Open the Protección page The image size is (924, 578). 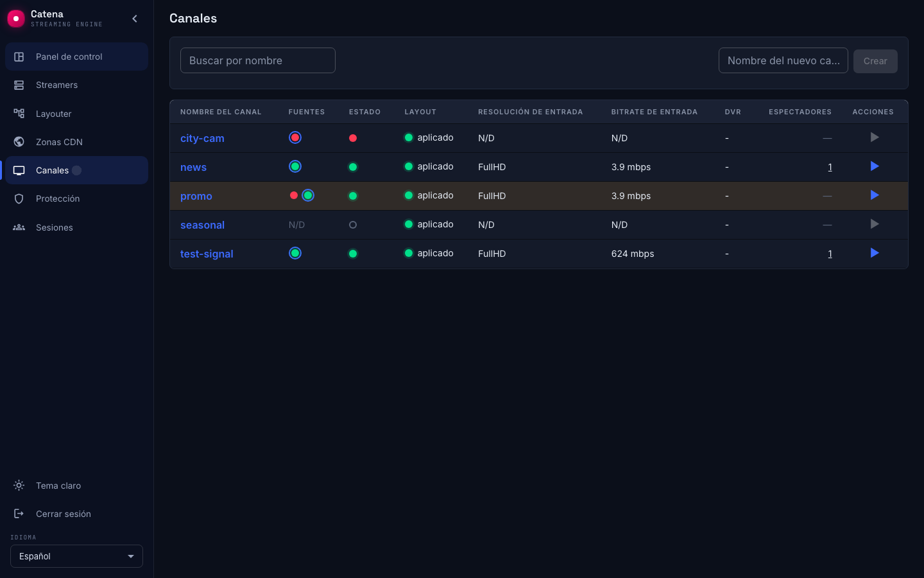(76, 198)
